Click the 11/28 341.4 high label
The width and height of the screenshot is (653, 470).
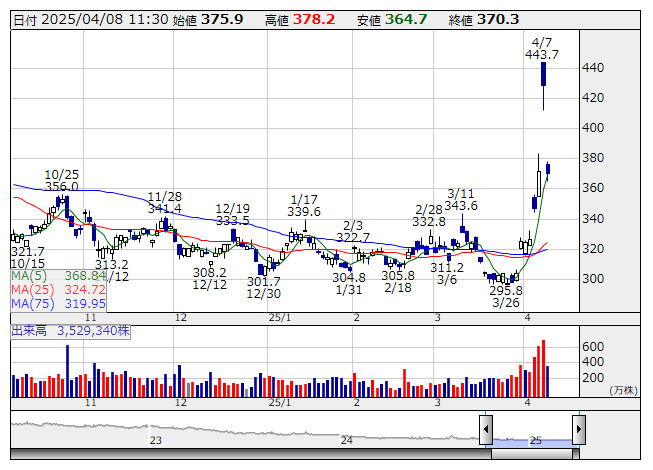click(164, 202)
